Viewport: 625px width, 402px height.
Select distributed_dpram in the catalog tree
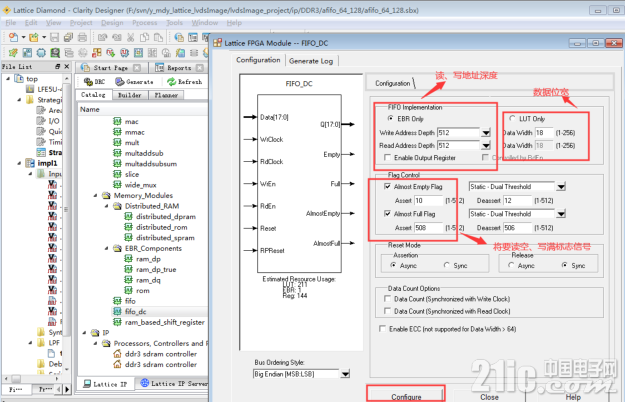[166, 216]
